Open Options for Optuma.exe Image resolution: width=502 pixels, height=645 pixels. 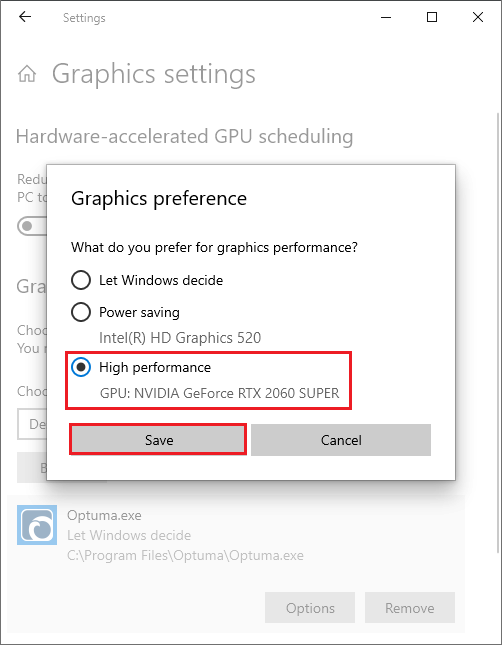point(310,608)
